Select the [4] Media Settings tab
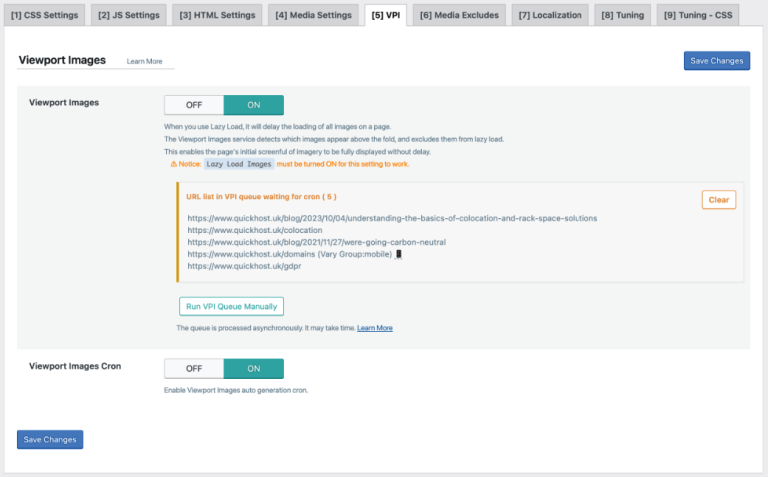This screenshot has height=477, width=768. [313, 15]
